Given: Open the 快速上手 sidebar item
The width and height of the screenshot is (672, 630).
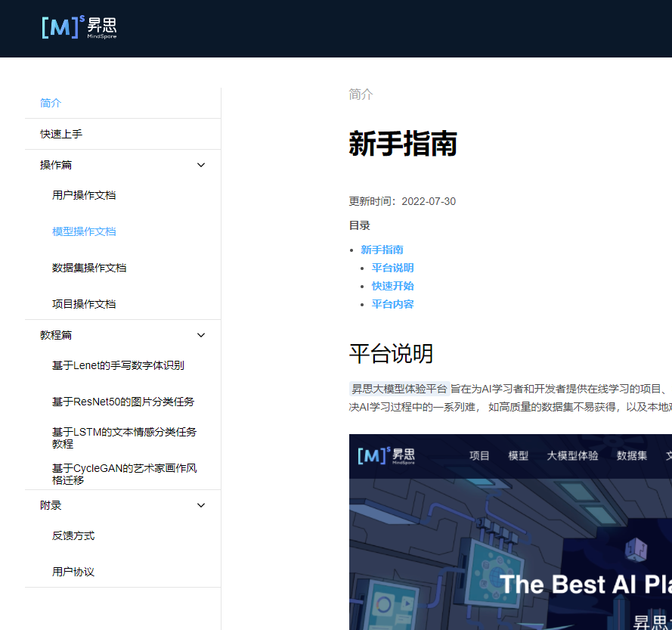Looking at the screenshot, I should pos(61,134).
